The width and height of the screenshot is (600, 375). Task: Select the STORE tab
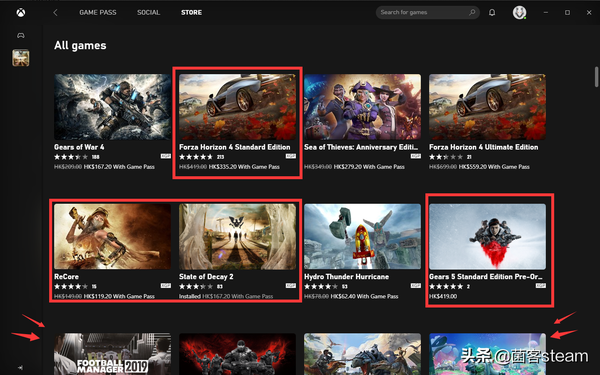coord(191,13)
